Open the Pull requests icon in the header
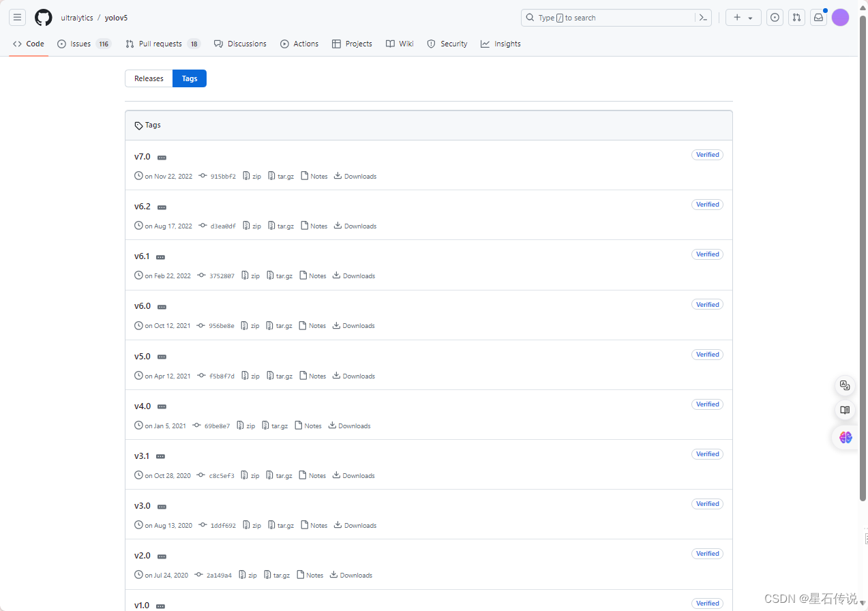This screenshot has height=611, width=868. (796, 18)
